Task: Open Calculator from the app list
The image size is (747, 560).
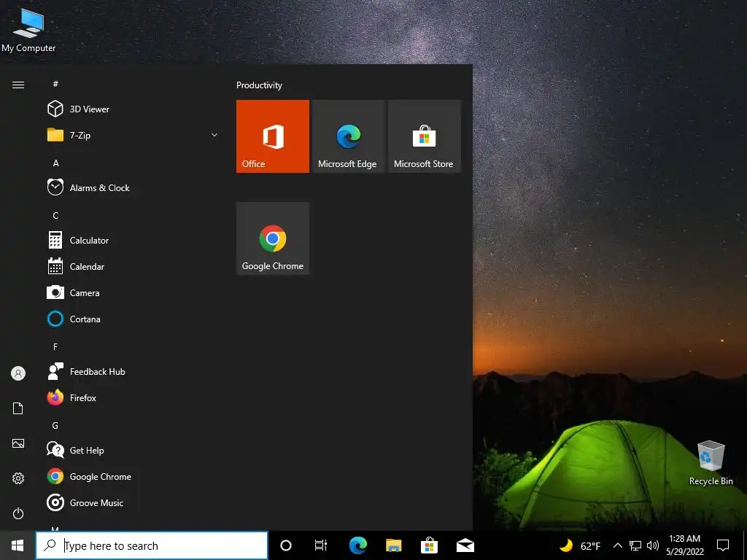Action: click(x=133, y=241)
